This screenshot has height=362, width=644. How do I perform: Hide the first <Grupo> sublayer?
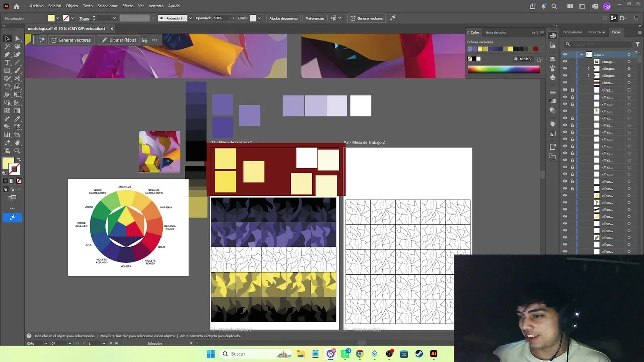pyautogui.click(x=565, y=69)
